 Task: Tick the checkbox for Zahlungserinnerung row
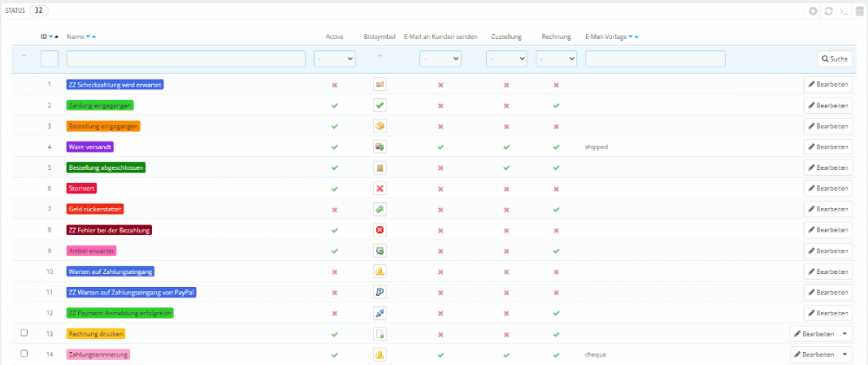click(x=24, y=354)
